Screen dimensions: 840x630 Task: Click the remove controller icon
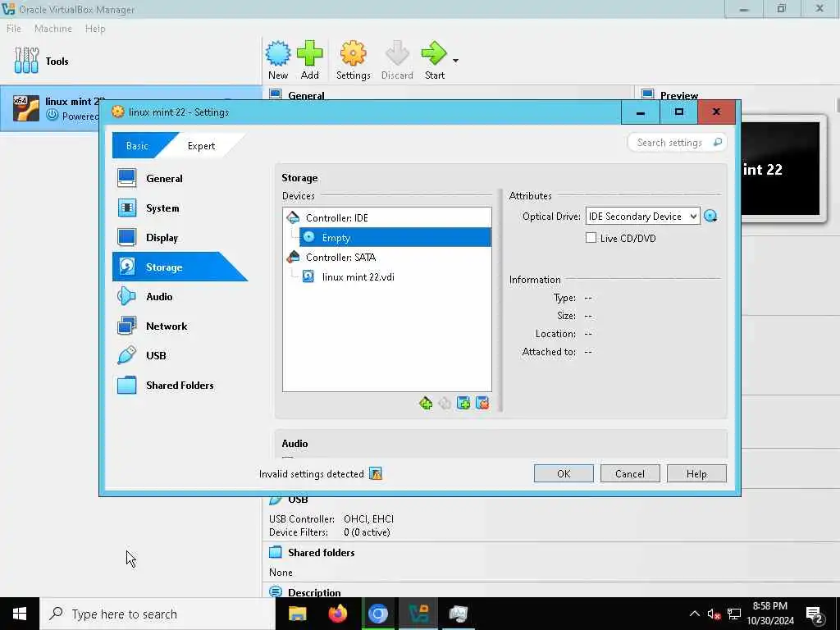click(x=445, y=404)
